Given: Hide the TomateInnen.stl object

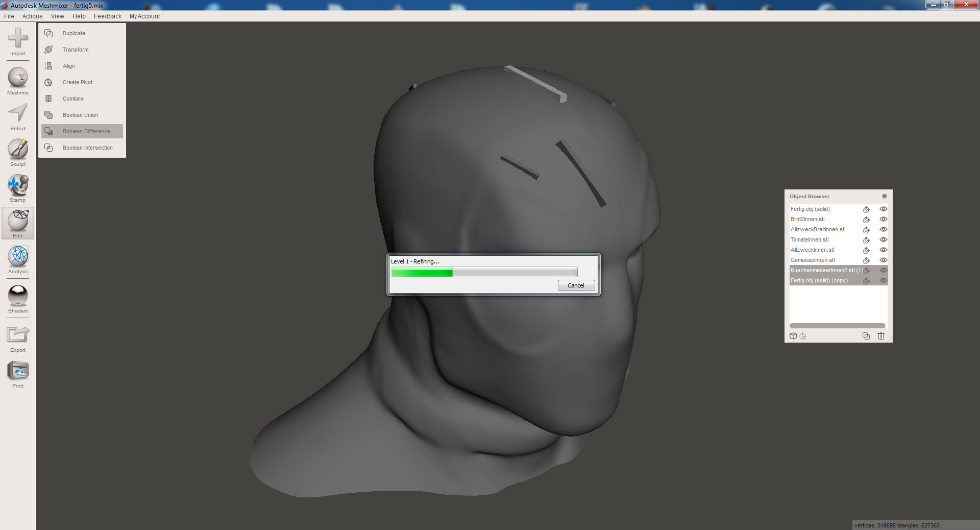Looking at the screenshot, I should [884, 239].
